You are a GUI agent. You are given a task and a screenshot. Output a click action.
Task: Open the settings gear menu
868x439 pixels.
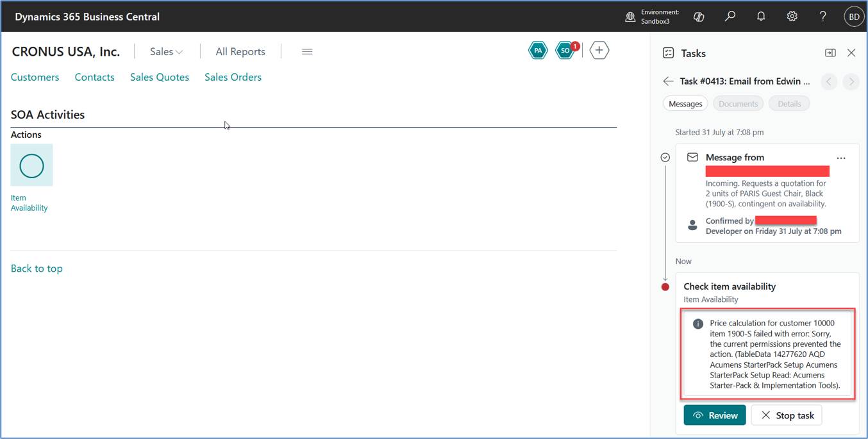[792, 17]
